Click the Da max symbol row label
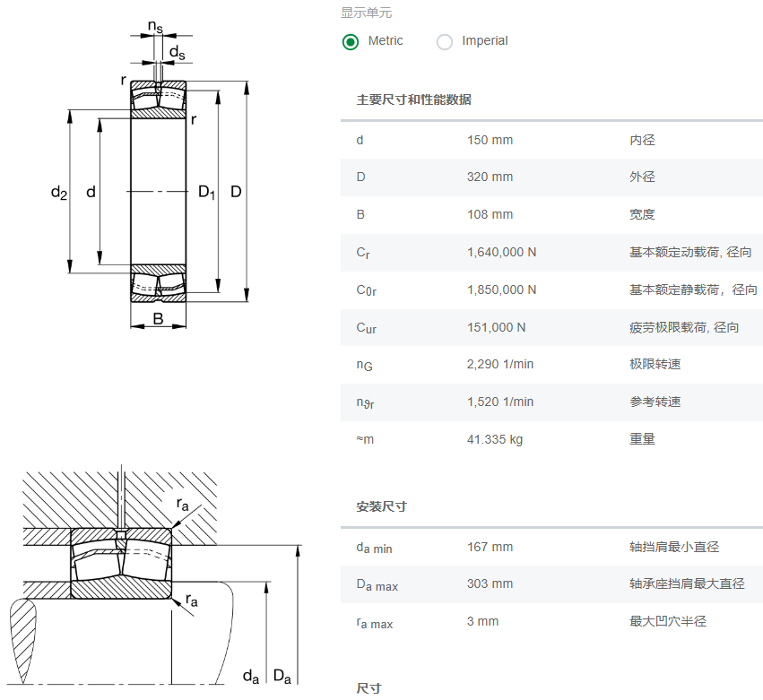 pyautogui.click(x=377, y=585)
